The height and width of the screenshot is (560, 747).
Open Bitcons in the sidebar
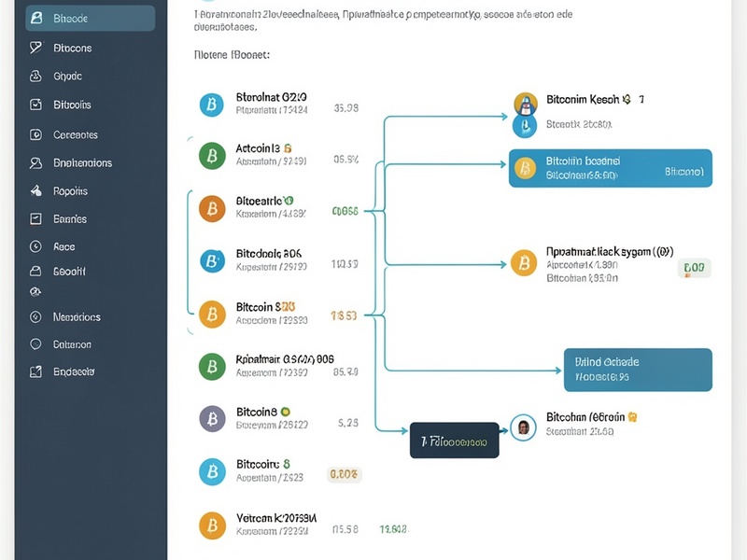[72, 49]
